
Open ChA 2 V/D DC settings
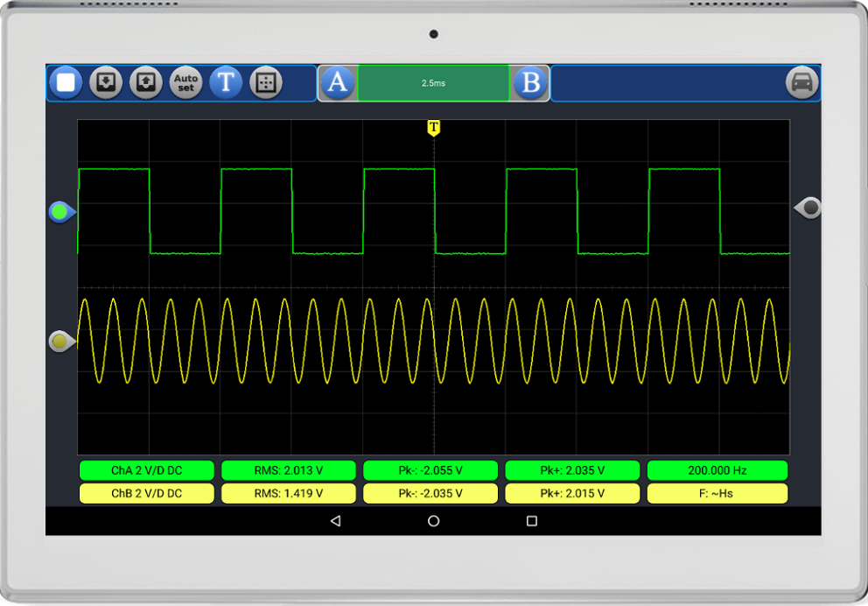146,471
